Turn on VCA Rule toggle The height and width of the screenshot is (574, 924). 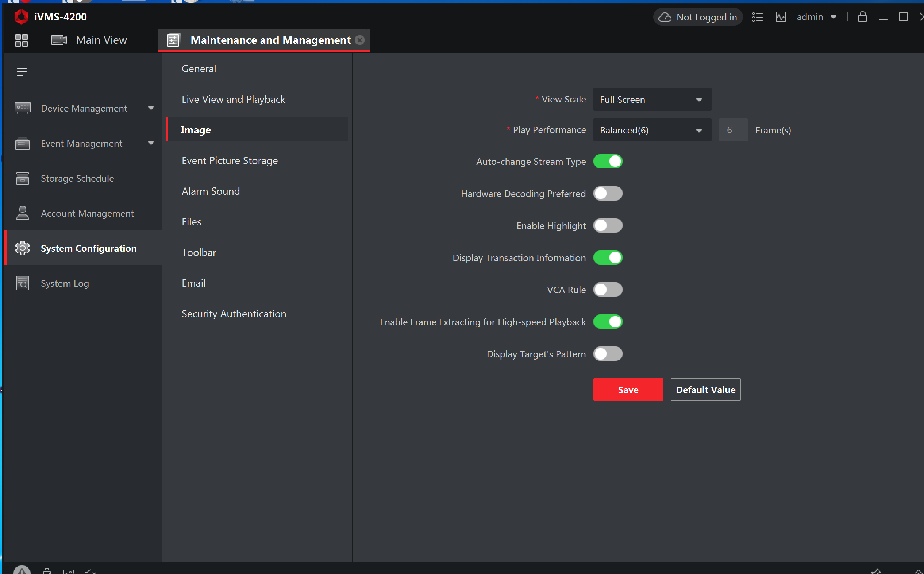[608, 290]
